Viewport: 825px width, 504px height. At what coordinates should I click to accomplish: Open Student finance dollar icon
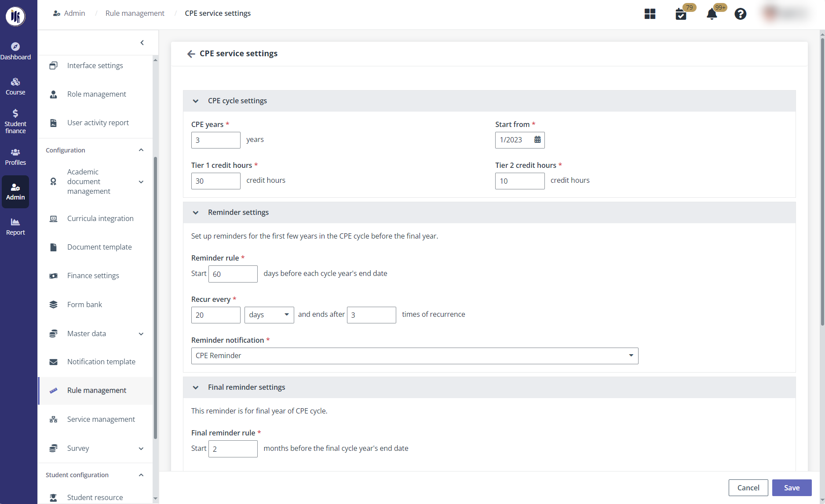[15, 113]
